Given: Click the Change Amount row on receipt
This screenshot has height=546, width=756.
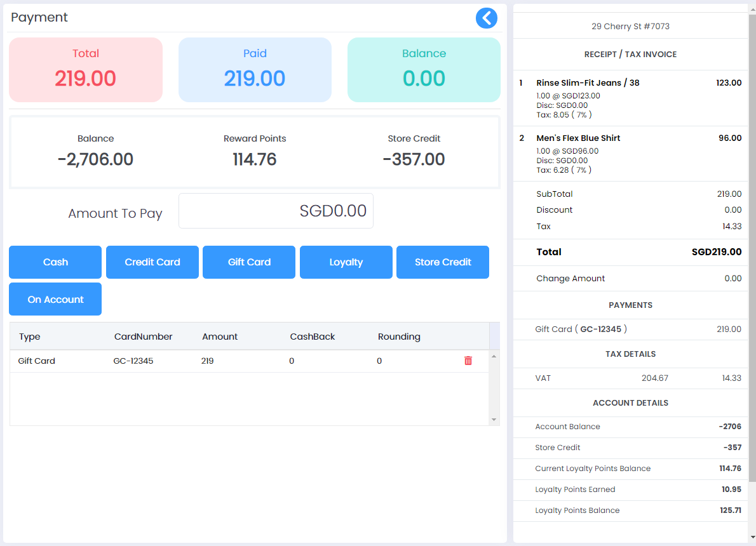Looking at the screenshot, I should 630,278.
